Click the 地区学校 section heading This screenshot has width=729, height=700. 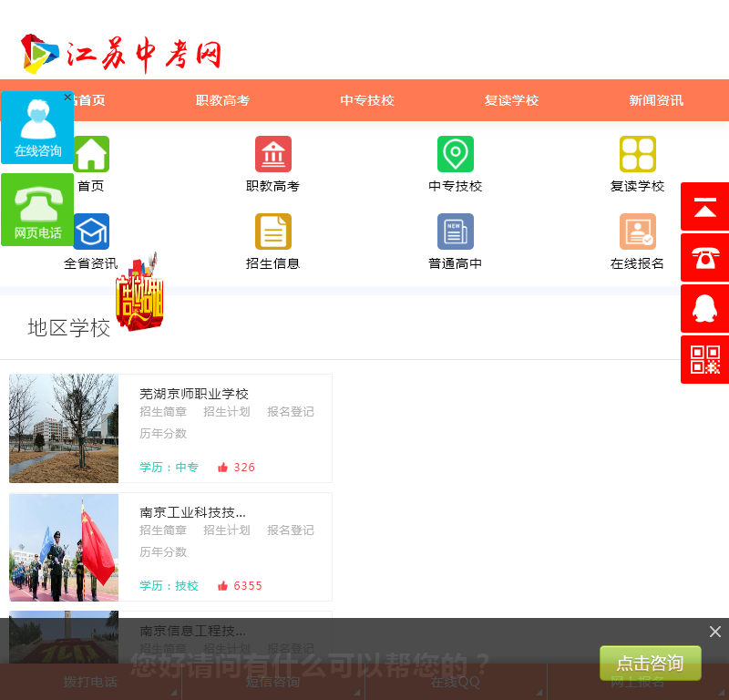pyautogui.click(x=69, y=328)
